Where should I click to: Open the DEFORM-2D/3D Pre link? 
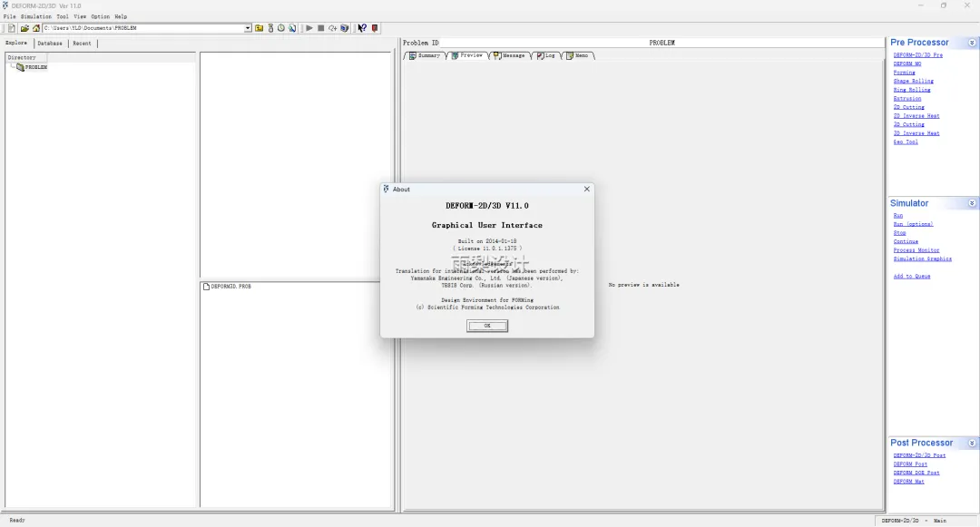(917, 55)
